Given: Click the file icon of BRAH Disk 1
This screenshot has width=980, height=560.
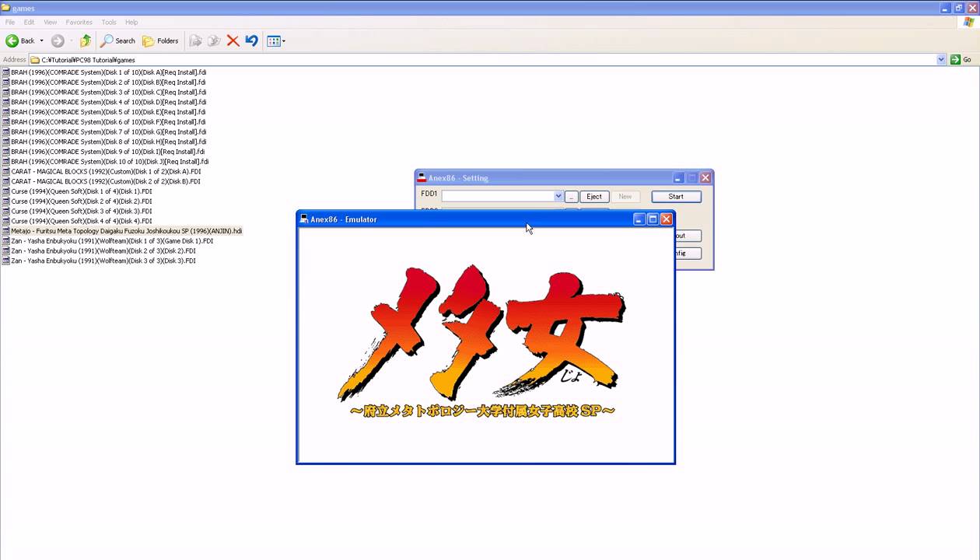Looking at the screenshot, I should click(x=5, y=72).
